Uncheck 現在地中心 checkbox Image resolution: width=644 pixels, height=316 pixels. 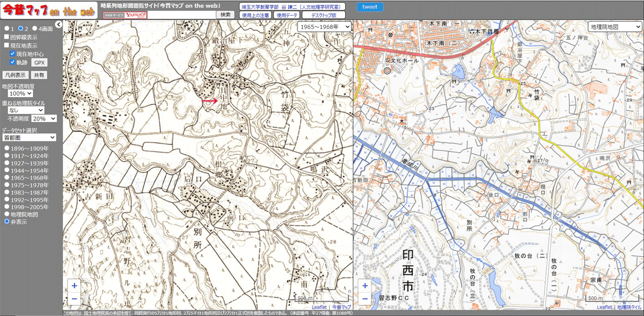click(x=12, y=54)
